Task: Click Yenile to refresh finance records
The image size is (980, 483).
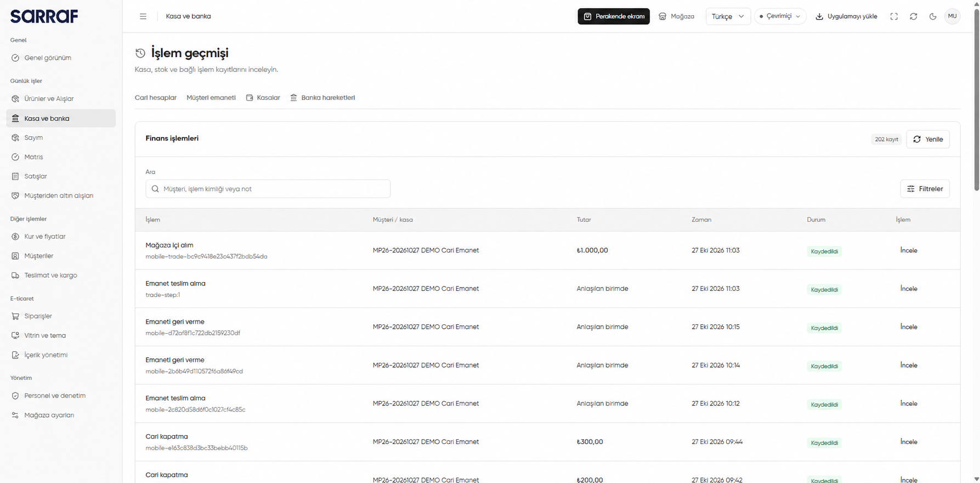Action: (x=927, y=139)
